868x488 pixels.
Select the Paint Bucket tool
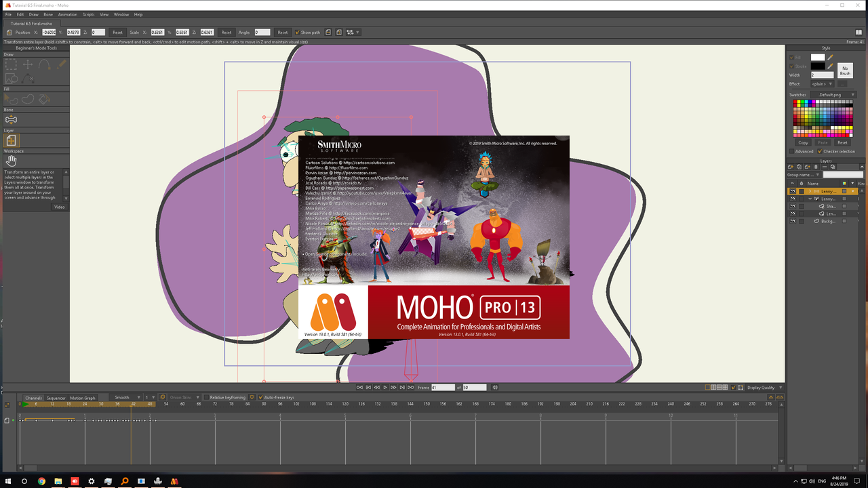tap(44, 99)
